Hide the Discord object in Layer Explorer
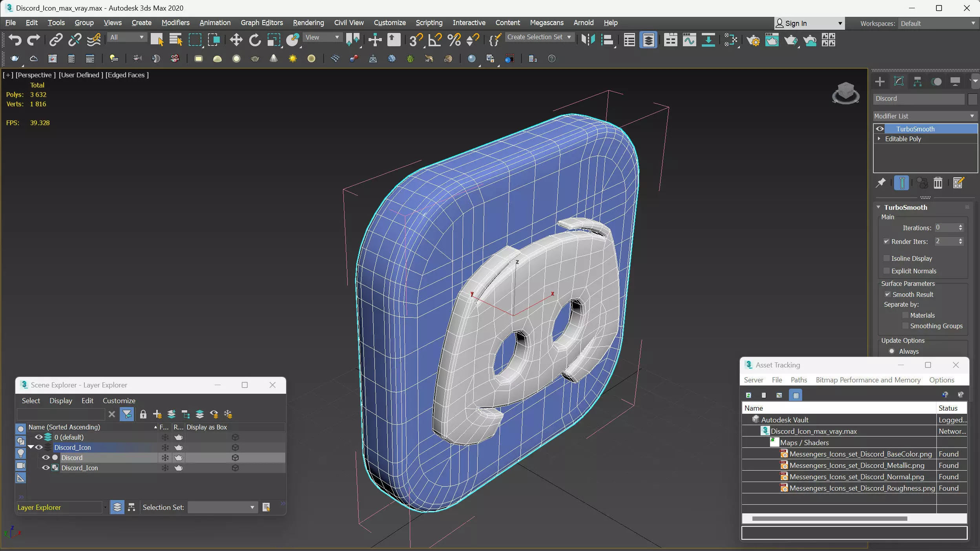 click(46, 457)
